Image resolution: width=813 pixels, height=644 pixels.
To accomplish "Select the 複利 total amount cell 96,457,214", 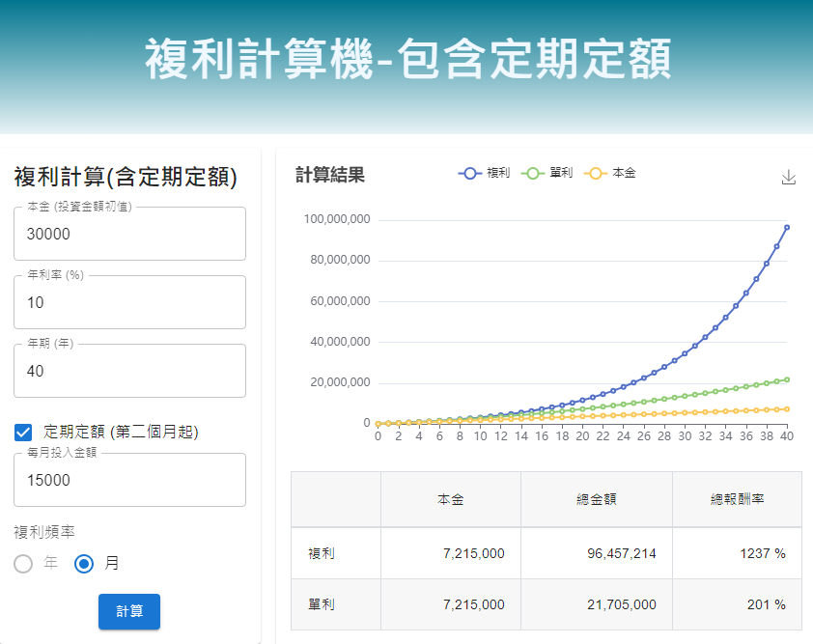I will pyautogui.click(x=596, y=554).
